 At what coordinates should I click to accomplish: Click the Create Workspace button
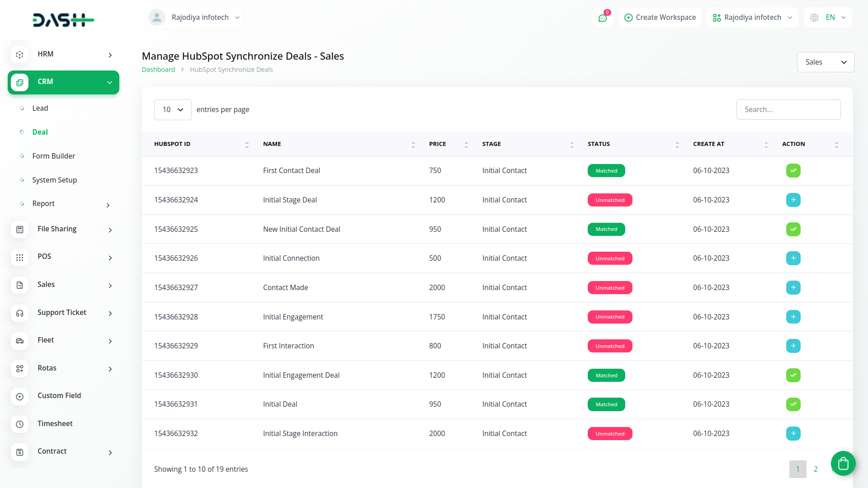tap(660, 18)
